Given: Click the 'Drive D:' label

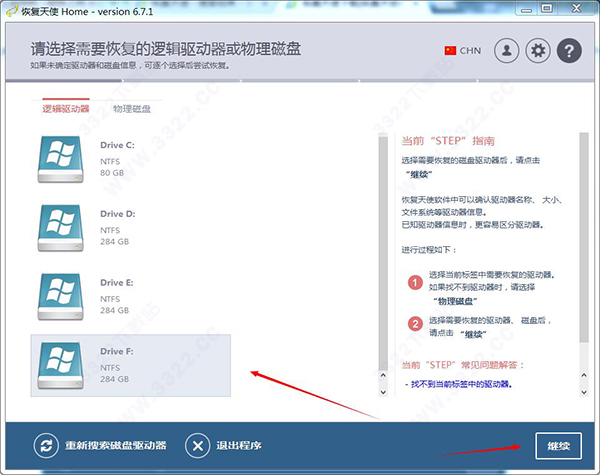Looking at the screenshot, I should 118,214.
